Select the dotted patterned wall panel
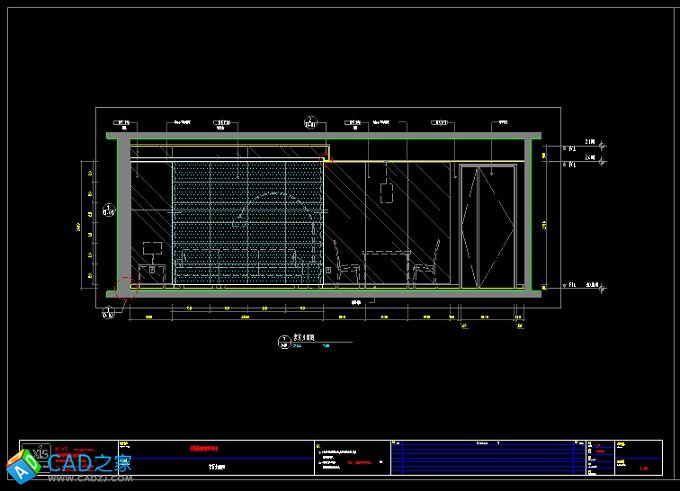Screen dimensions: 680x491 coord(248,222)
